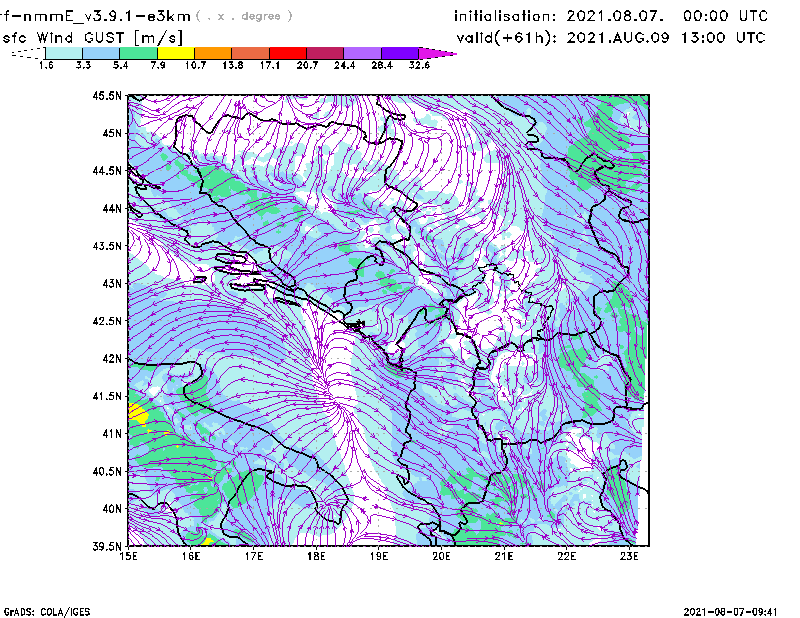Click the 42.5N latitude label

tap(108, 321)
